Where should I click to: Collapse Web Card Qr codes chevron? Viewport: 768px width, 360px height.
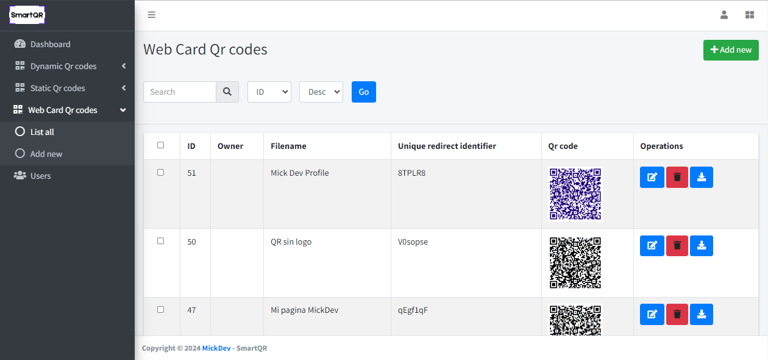point(123,110)
